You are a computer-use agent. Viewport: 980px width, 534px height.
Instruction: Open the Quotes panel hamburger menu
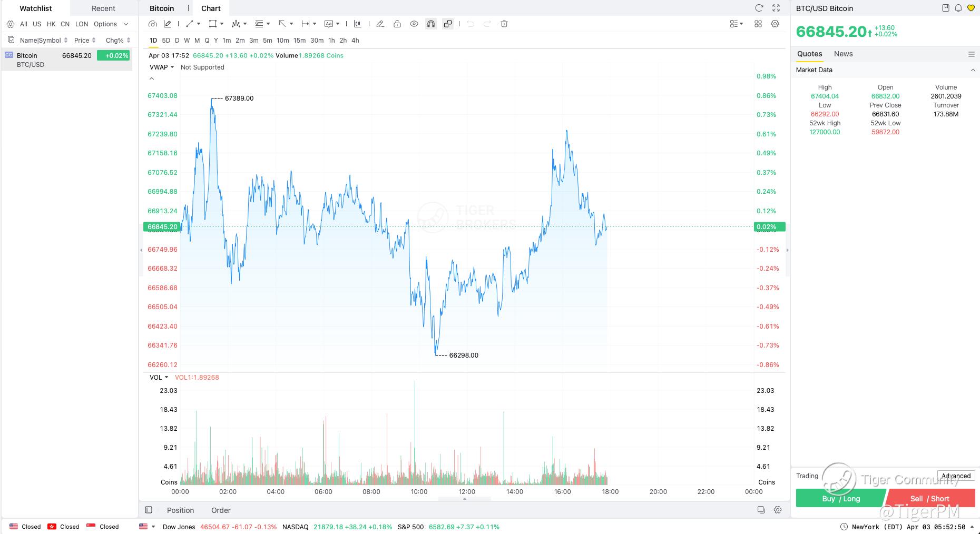coord(972,54)
